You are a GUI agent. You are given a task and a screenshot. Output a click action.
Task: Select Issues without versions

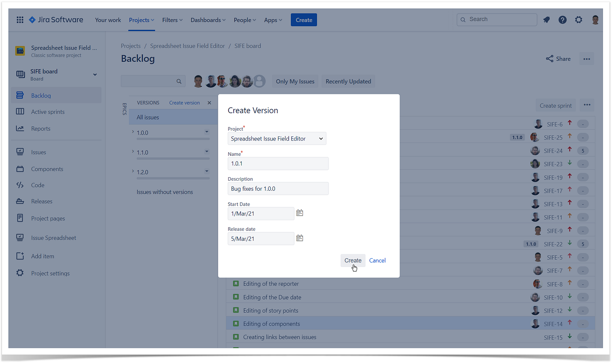tap(164, 192)
